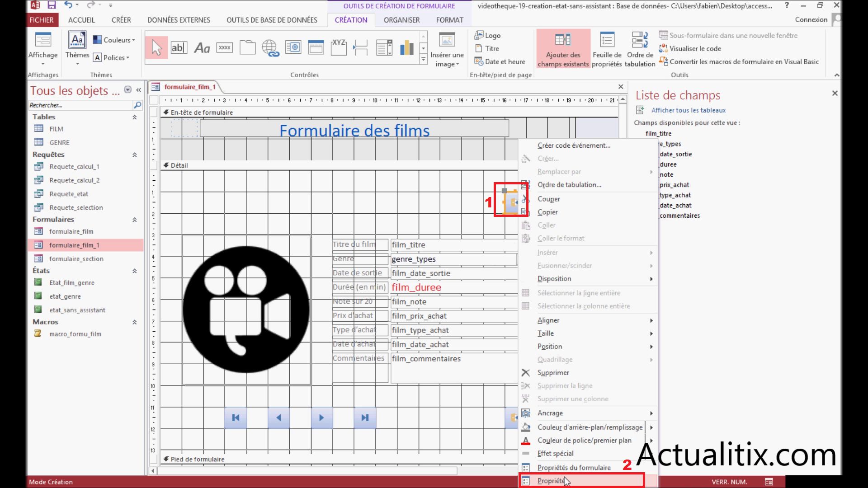Screen dimensions: 868x488
Task: Select the etat_sans_assistant report
Action: pos(77,310)
